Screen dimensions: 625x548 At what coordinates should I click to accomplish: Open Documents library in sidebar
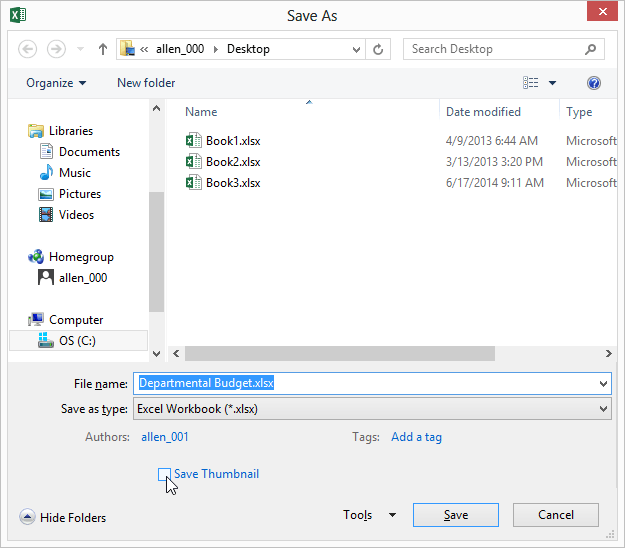click(x=89, y=152)
